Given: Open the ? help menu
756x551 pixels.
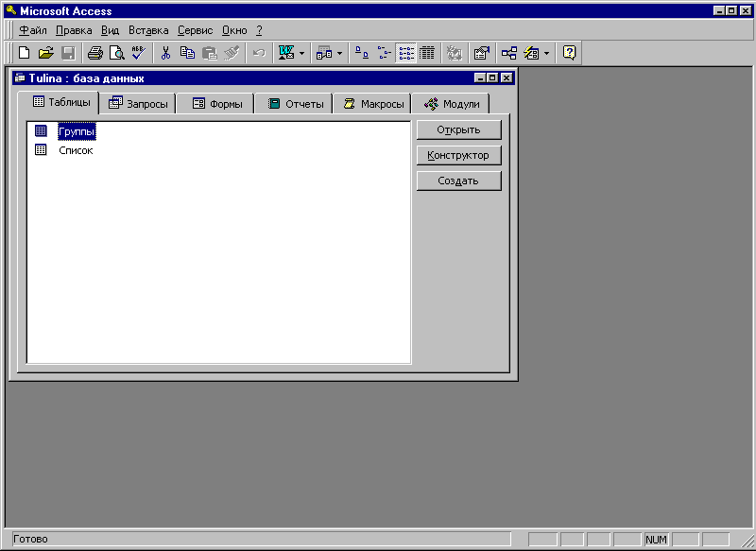Looking at the screenshot, I should (259, 30).
